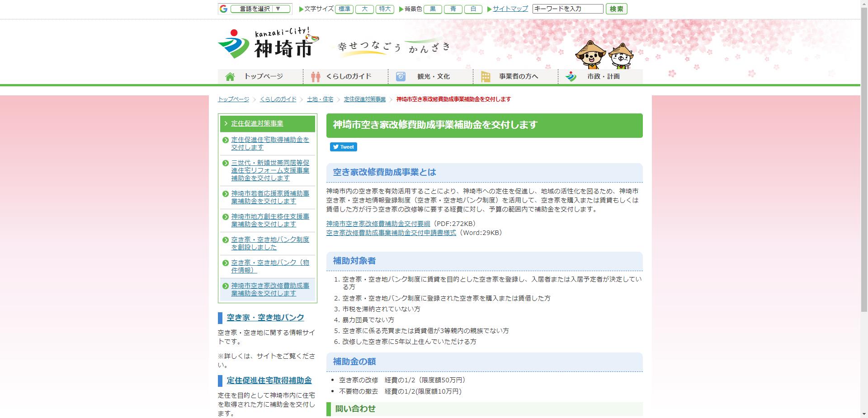Open the サイトマップ link
This screenshot has height=418, width=868.
[x=509, y=9]
